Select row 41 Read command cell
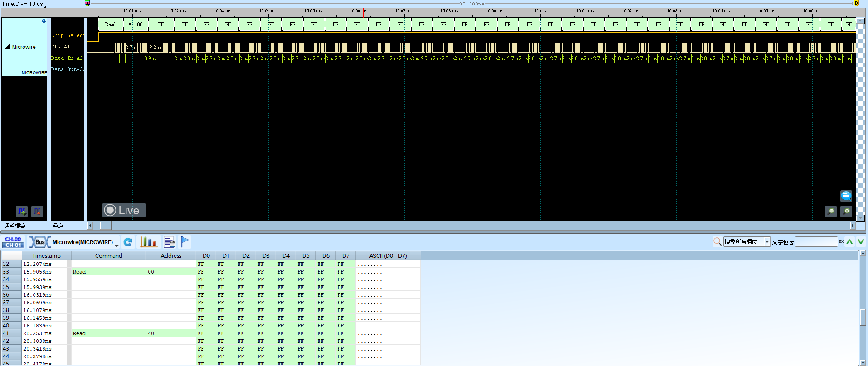 109,333
